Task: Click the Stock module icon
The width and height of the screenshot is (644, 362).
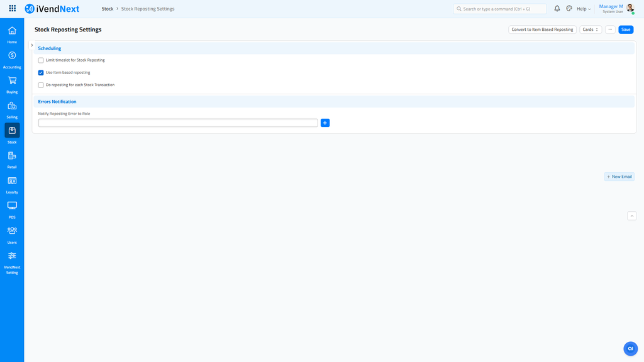Action: [x=11, y=130]
